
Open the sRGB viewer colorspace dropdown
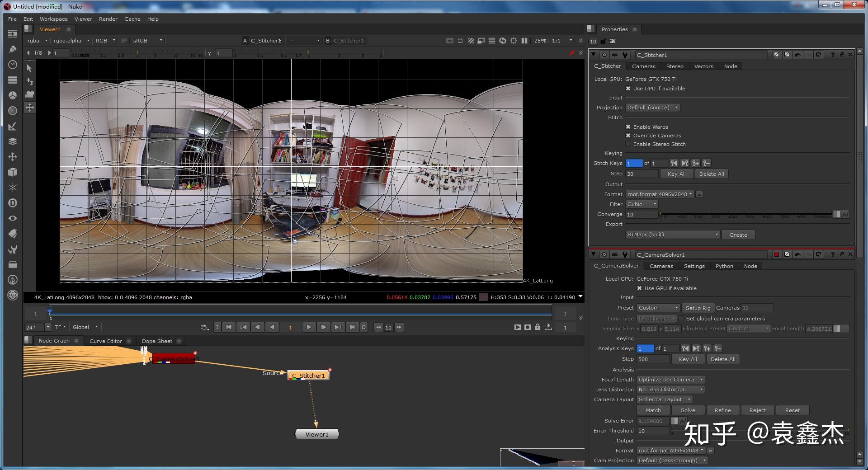click(147, 41)
